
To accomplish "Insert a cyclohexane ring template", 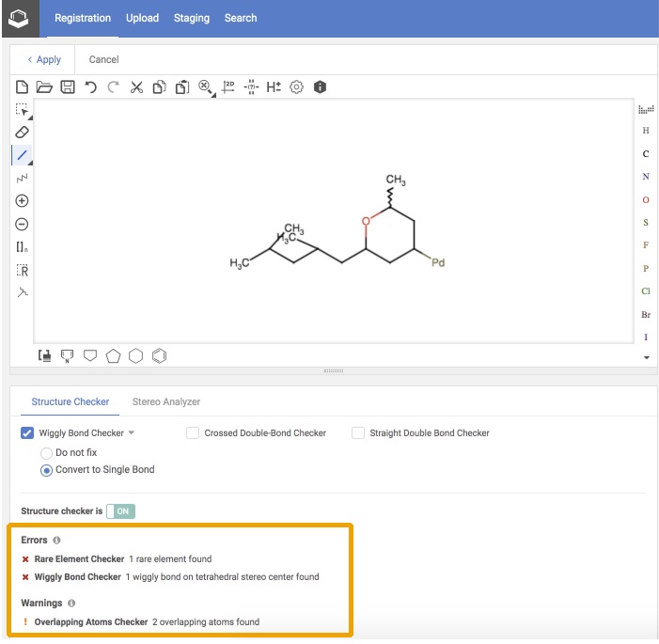I will (136, 355).
